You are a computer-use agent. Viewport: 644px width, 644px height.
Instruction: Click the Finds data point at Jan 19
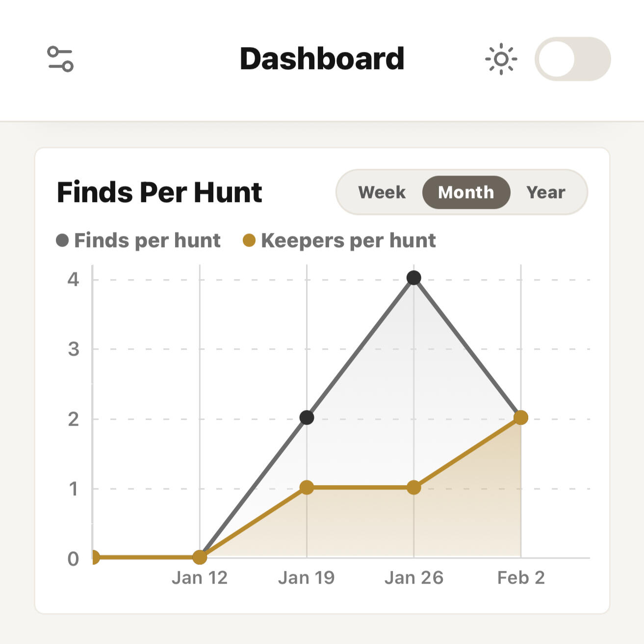click(x=307, y=417)
